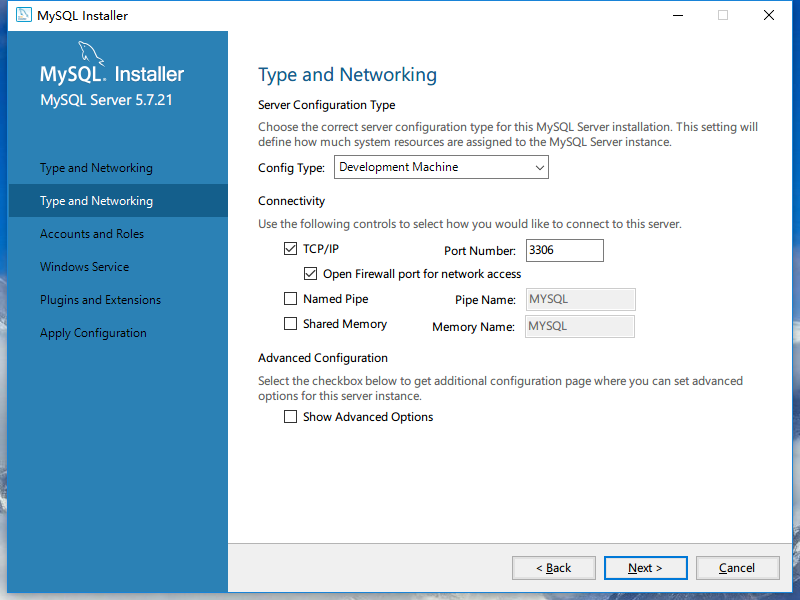Click the Memory Name text field

click(x=580, y=326)
